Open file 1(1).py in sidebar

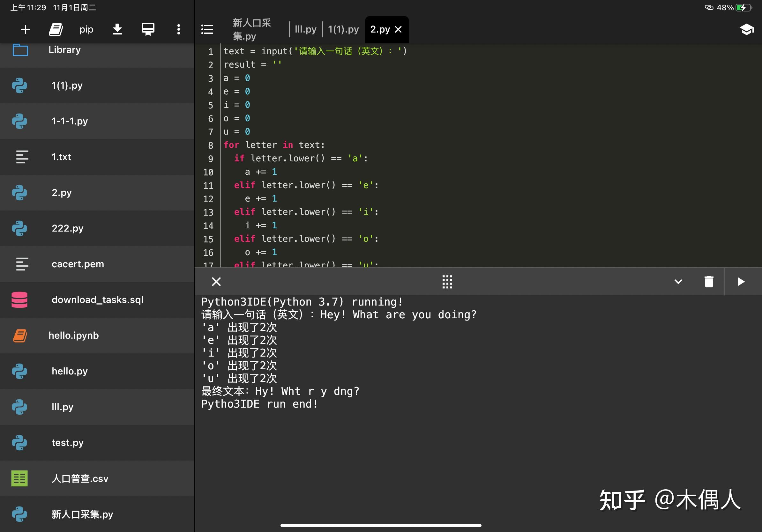(97, 85)
